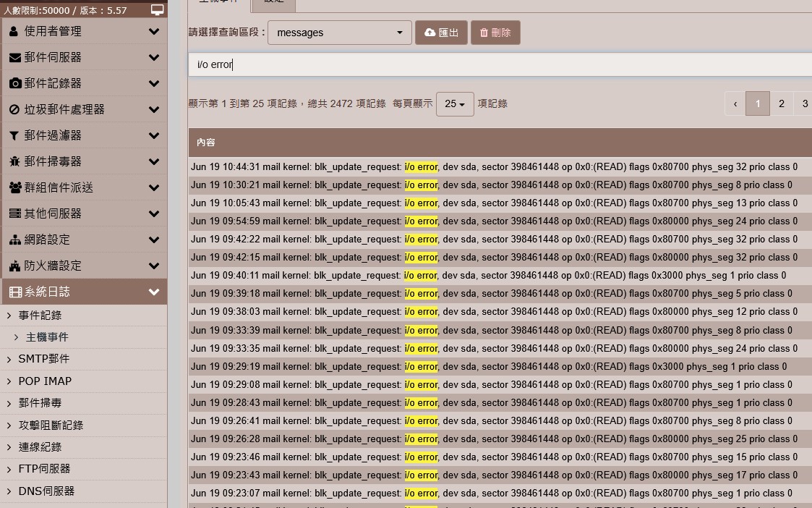Viewport: 812px width, 508px height.
Task: Click the group icon beside 群組信件派送
Action: coord(15,187)
